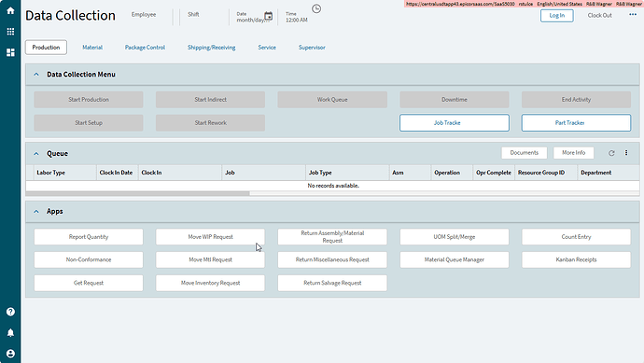Open the three-dot overflow menu by Clock Out

633,15
